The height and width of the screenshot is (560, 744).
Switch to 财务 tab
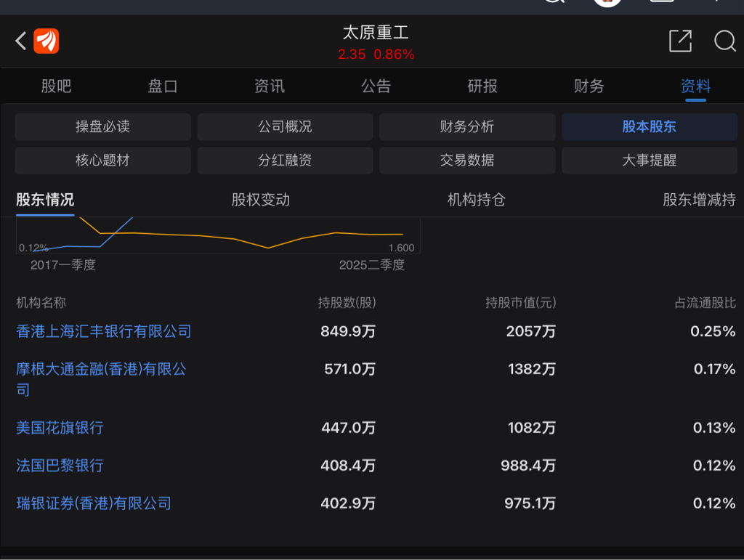(589, 86)
